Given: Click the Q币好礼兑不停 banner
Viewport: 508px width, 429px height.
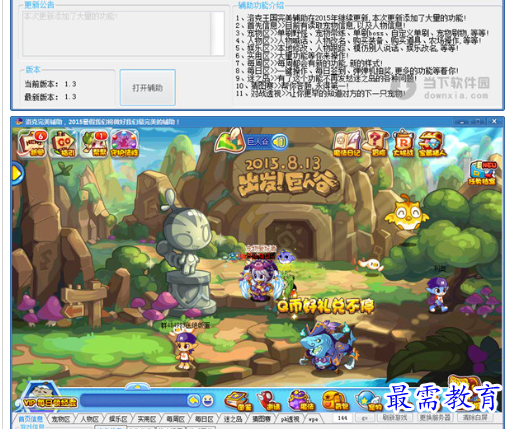Looking at the screenshot, I should (326, 306).
